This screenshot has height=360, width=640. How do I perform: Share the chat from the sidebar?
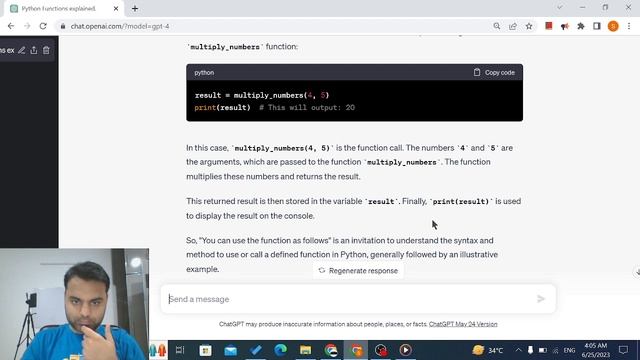(x=34, y=50)
